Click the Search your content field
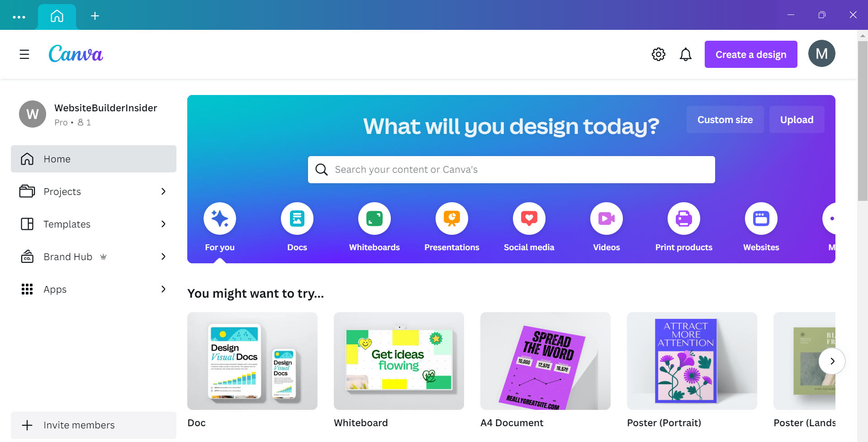 pyautogui.click(x=511, y=170)
